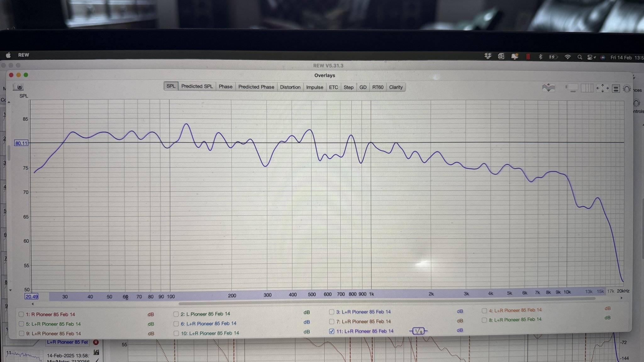
Task: Open the GD tab
Action: click(363, 87)
